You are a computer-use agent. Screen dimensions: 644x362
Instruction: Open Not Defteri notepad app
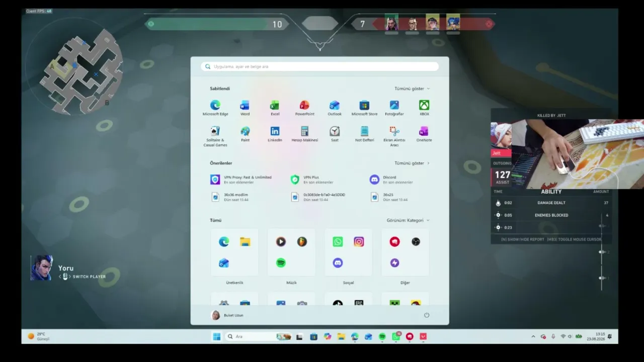click(364, 134)
